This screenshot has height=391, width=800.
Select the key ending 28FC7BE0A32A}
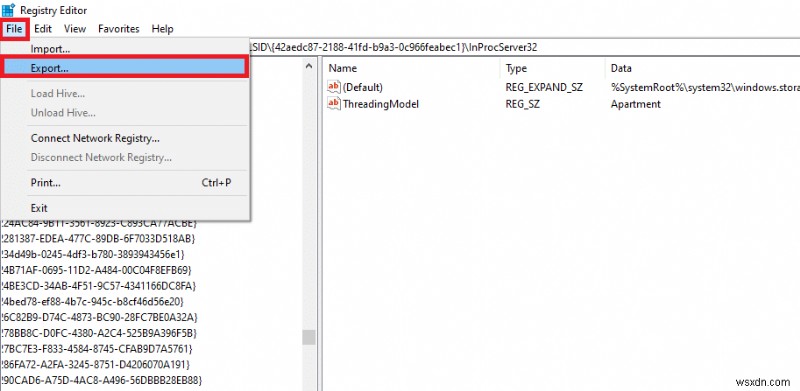pyautogui.click(x=99, y=317)
